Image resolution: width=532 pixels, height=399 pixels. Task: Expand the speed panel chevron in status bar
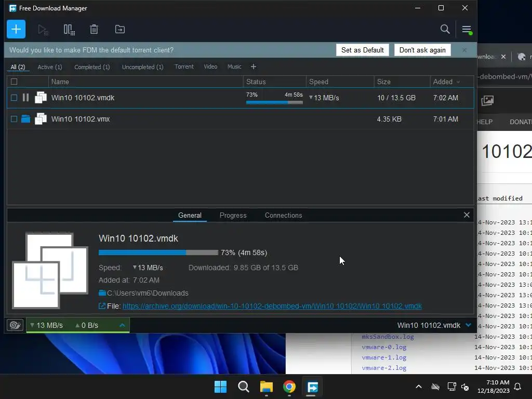pos(123,325)
